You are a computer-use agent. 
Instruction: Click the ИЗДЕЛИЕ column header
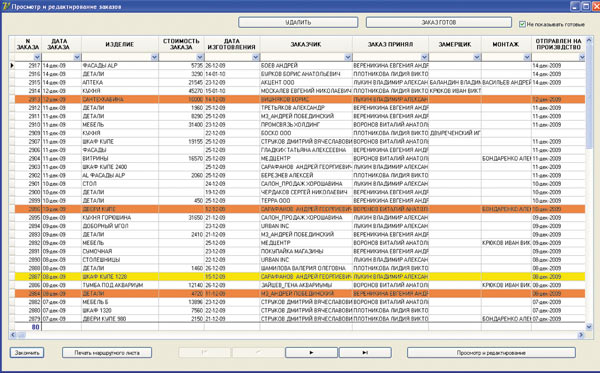tap(120, 44)
